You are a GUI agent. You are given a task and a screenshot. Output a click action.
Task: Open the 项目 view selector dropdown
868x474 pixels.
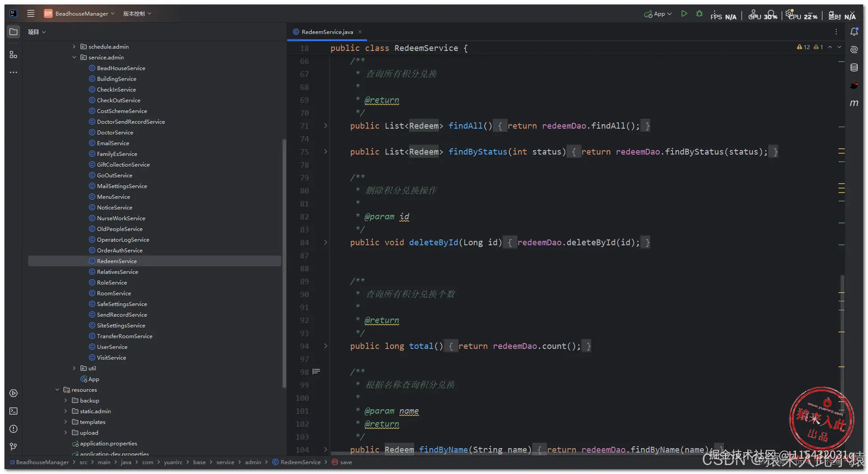tap(37, 32)
